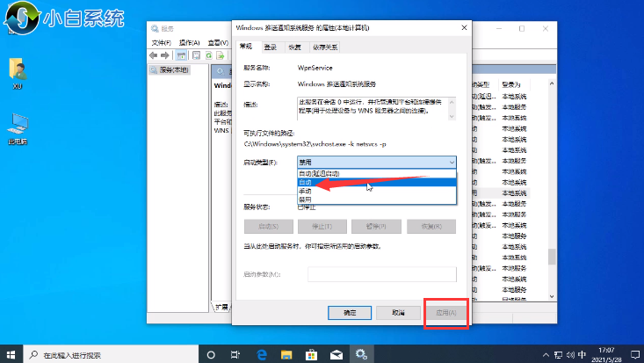Click the 启动类型 column header in Services
Screen dimensions: 644x363
pyautogui.click(x=485, y=84)
